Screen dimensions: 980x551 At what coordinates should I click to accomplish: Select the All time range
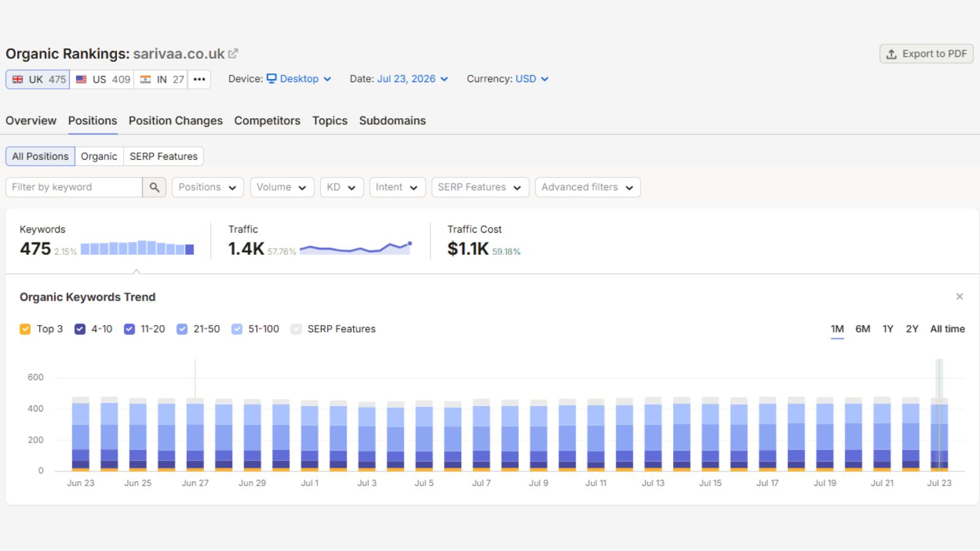(948, 329)
